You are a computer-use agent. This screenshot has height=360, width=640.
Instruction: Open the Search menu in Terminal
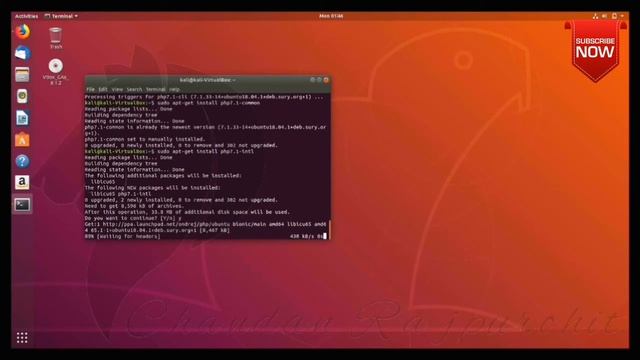134,89
